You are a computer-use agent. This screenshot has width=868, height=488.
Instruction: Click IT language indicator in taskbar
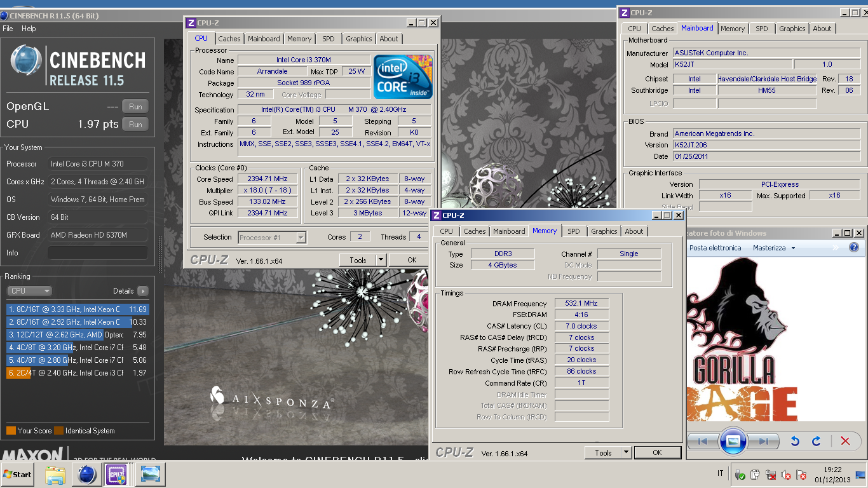pyautogui.click(x=720, y=474)
